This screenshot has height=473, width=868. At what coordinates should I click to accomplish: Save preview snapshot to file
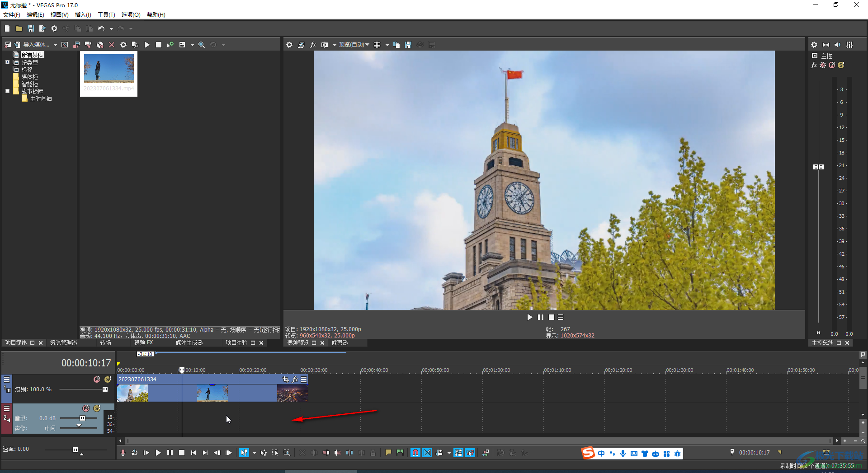(408, 45)
